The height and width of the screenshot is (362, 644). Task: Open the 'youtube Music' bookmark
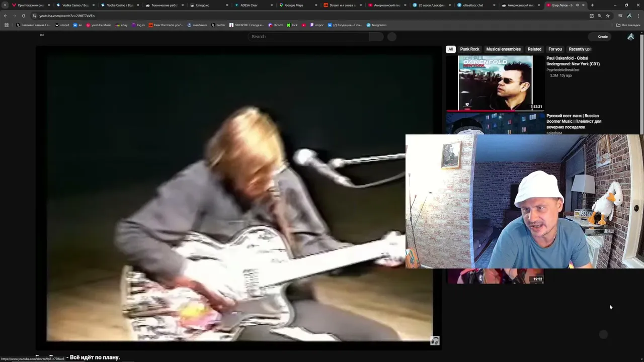99,25
